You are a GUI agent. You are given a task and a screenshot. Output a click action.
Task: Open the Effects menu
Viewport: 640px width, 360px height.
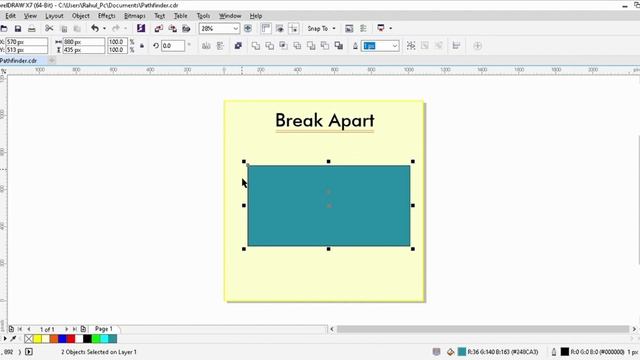click(x=107, y=16)
